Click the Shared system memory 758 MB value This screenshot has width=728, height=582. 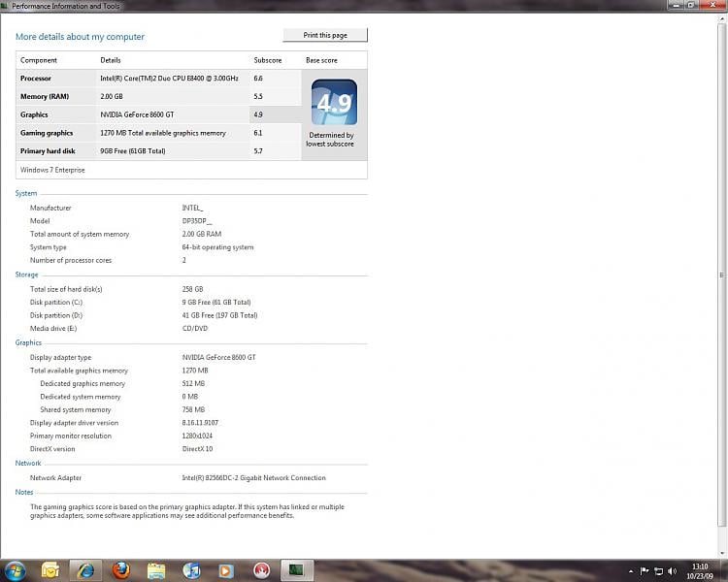click(193, 409)
